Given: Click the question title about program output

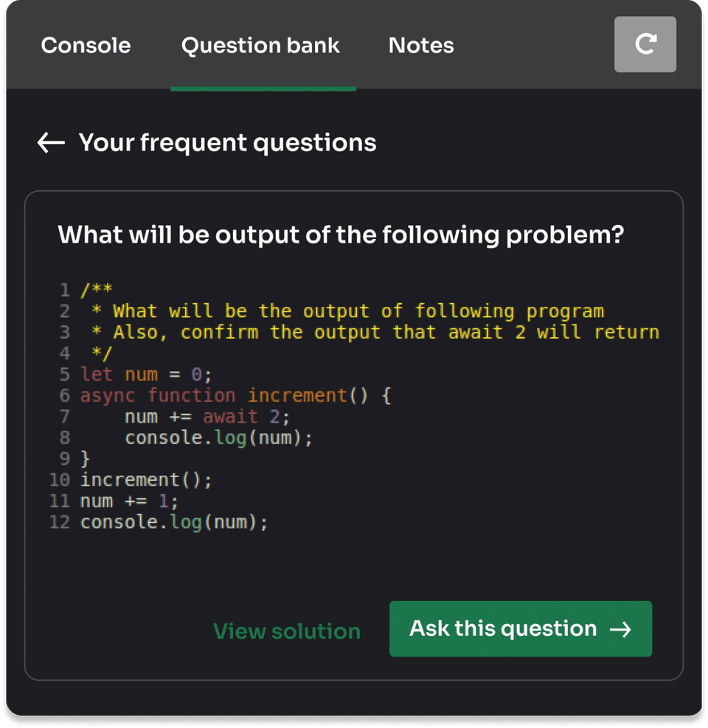Looking at the screenshot, I should [341, 235].
